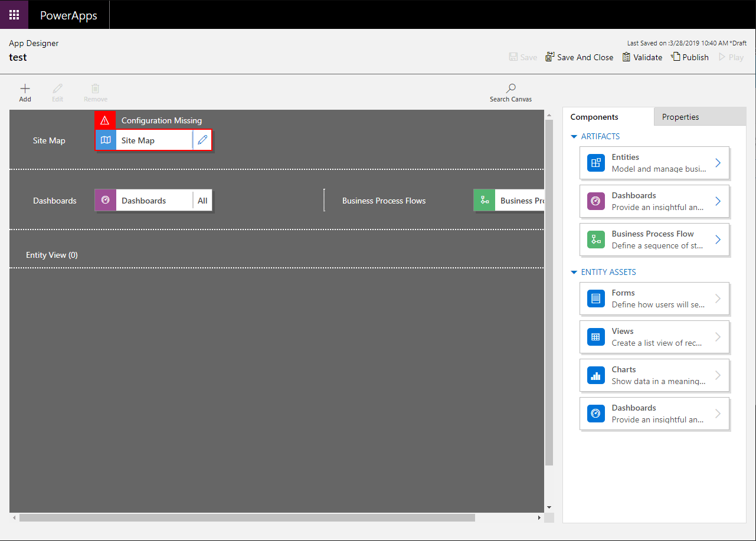
Task: Edit the Site Map with pencil icon
Action: point(202,140)
